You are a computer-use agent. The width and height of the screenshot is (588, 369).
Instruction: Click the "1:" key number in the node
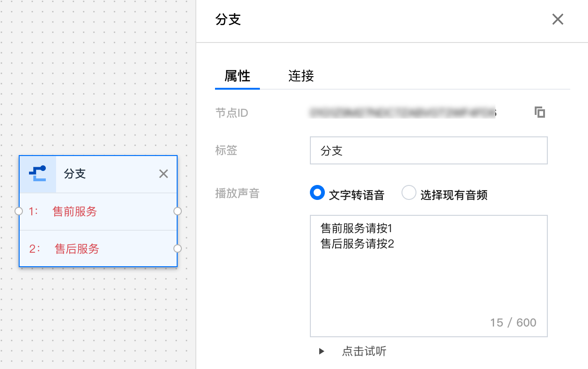[x=34, y=212]
